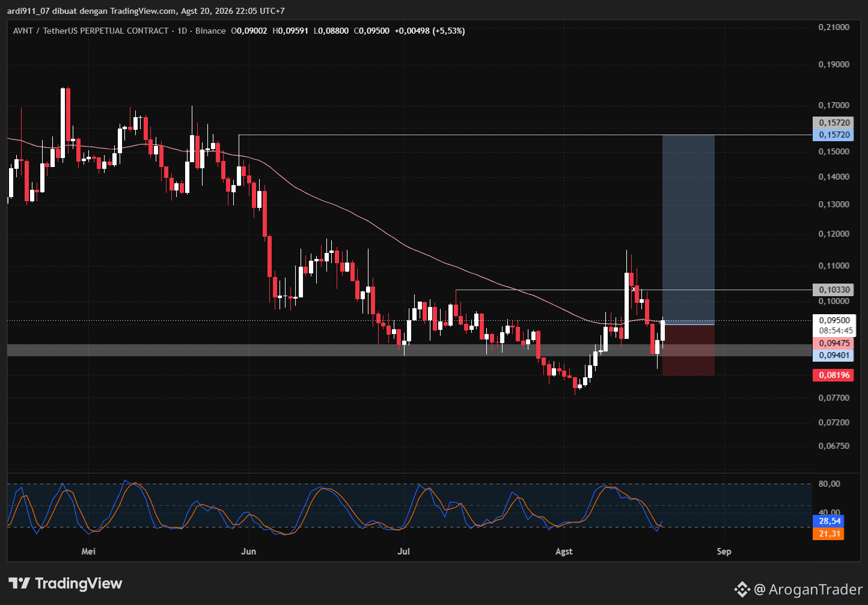Click the TradingView logo in the footer
The image size is (868, 605).
(66, 583)
